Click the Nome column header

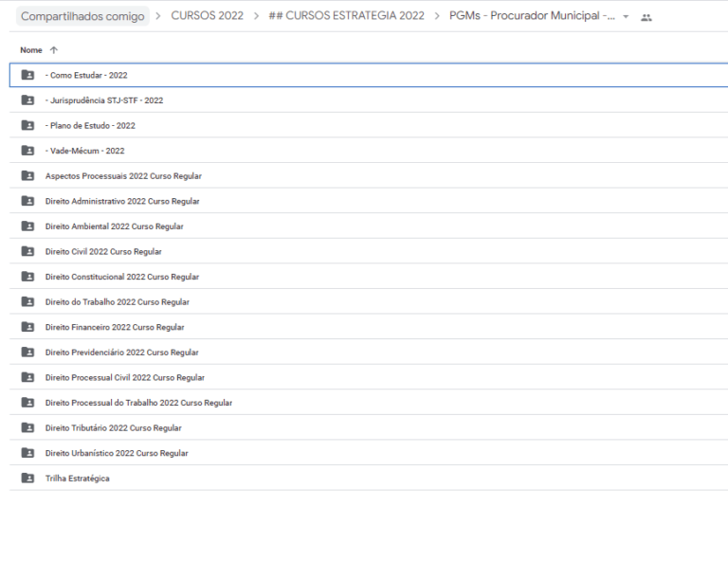pos(31,50)
